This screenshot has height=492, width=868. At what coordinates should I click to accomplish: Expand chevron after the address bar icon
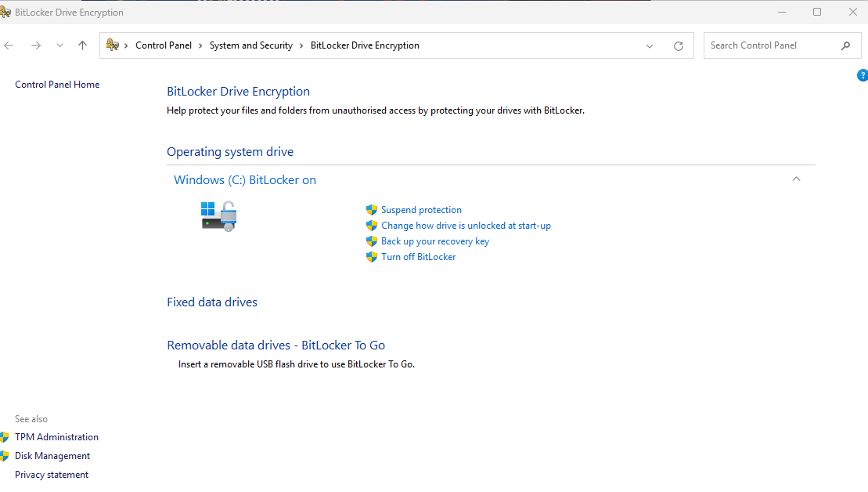click(126, 45)
